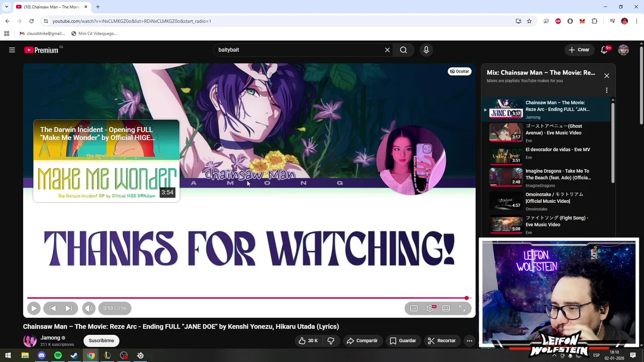
Task: Open the MetaMask fox extension
Action: [582, 21]
